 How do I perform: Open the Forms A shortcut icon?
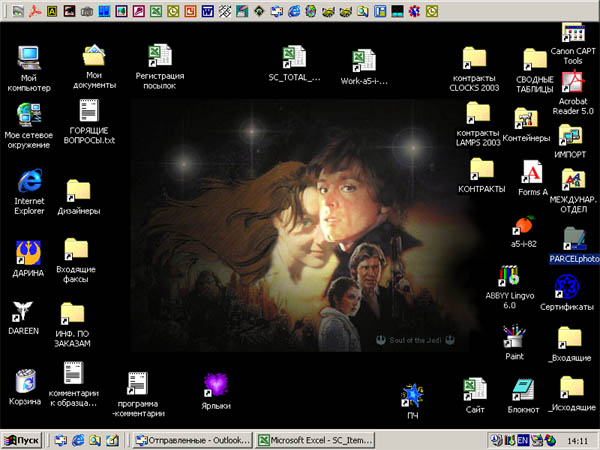[x=532, y=172]
